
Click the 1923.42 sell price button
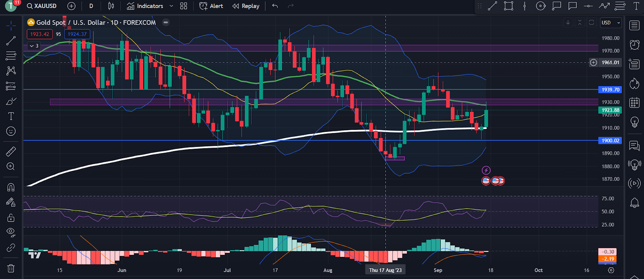tap(40, 34)
